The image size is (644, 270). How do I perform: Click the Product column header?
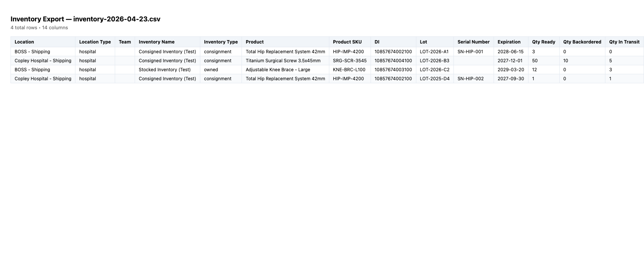[x=285, y=42]
